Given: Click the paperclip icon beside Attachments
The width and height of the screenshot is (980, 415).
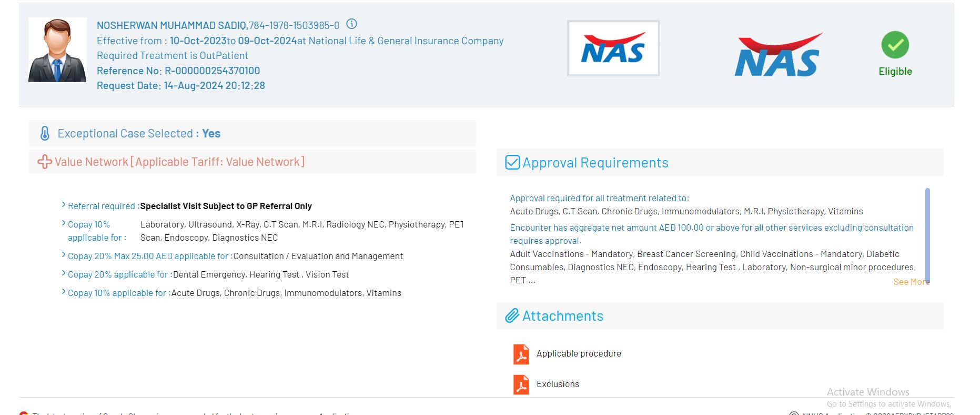Looking at the screenshot, I should tap(512, 316).
